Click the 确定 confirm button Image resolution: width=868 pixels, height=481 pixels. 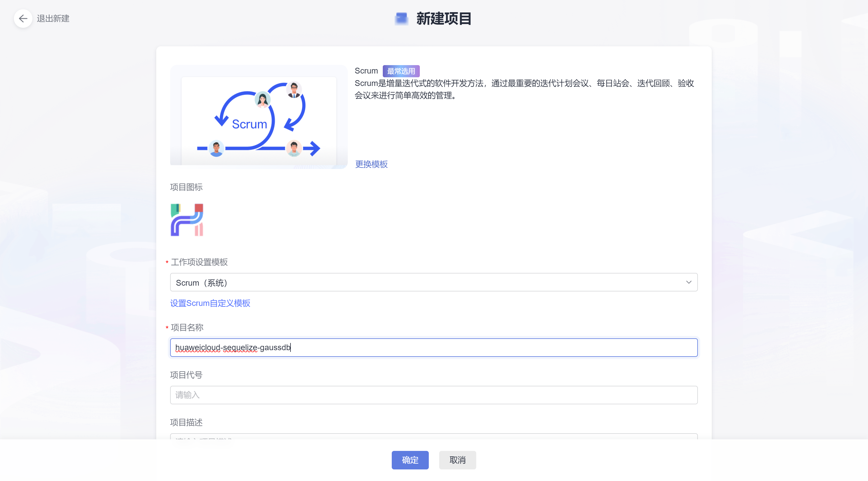point(410,460)
